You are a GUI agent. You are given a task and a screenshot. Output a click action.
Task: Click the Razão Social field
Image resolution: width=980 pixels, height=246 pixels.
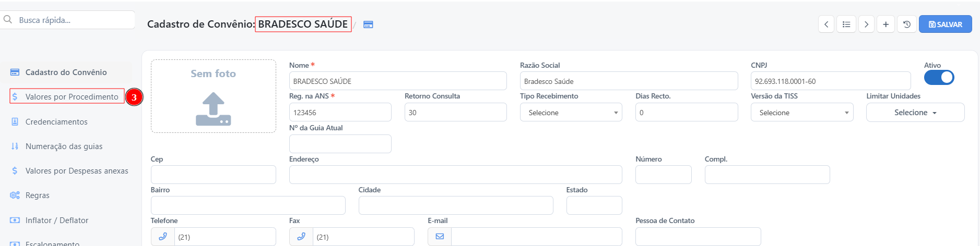tap(629, 81)
